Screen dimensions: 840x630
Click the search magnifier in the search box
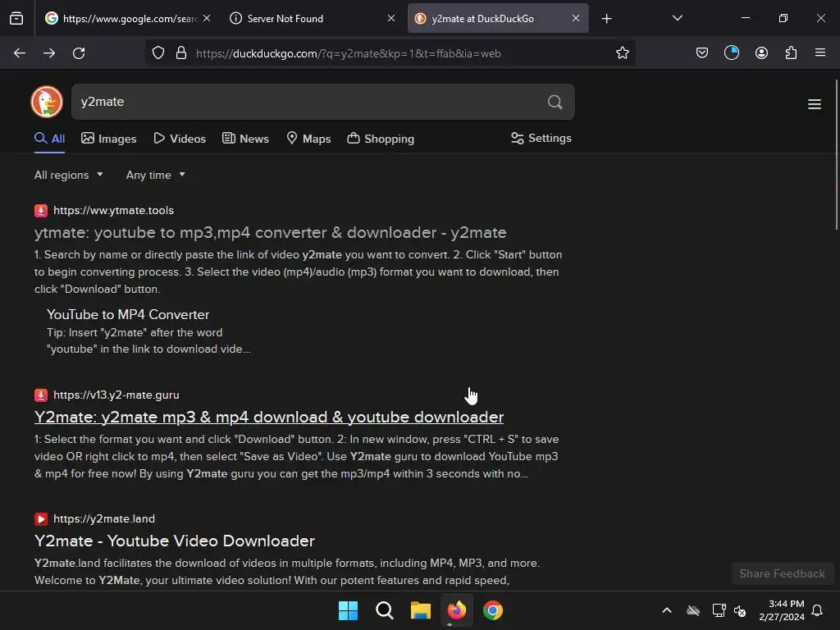(x=555, y=102)
